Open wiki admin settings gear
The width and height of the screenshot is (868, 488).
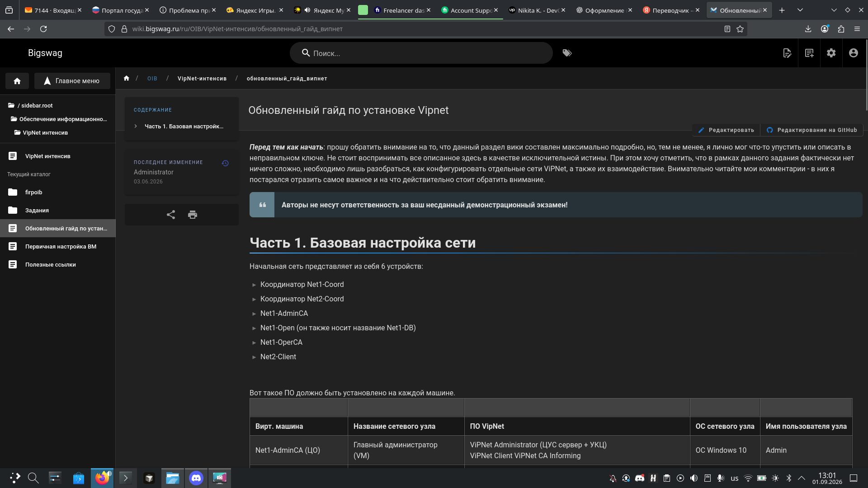(x=831, y=53)
